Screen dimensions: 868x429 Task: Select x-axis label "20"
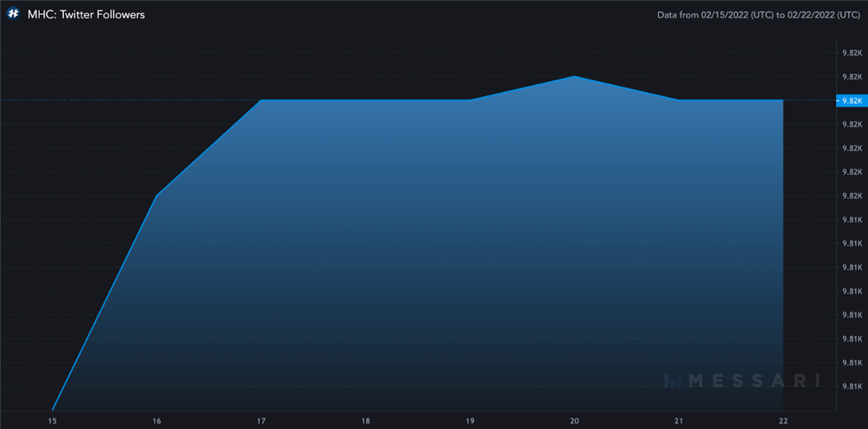pyautogui.click(x=574, y=420)
